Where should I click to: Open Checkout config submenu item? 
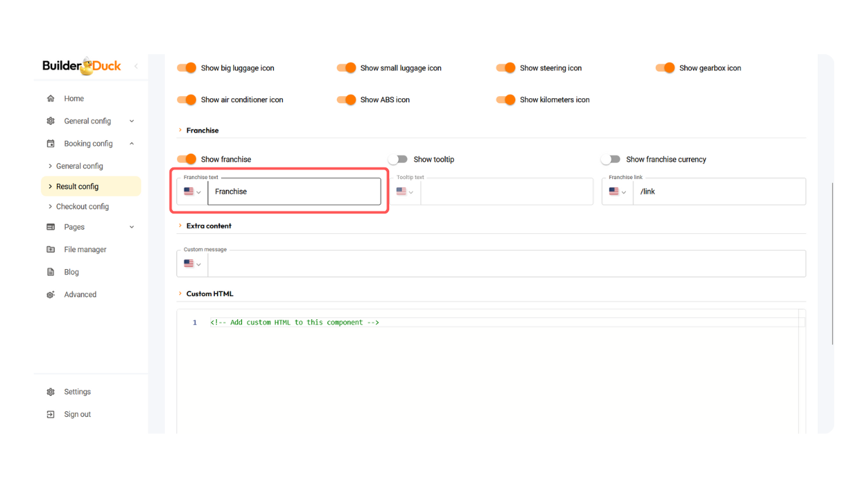(x=82, y=207)
